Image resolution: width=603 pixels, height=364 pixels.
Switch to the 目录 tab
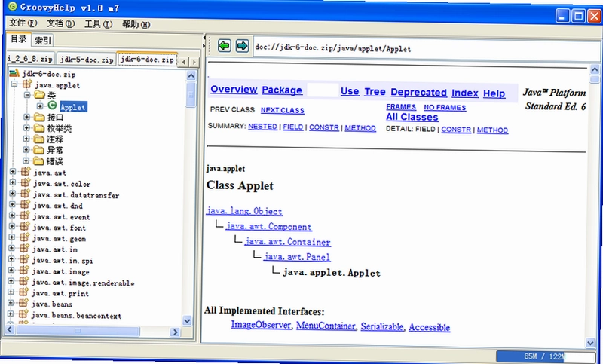pyautogui.click(x=18, y=39)
